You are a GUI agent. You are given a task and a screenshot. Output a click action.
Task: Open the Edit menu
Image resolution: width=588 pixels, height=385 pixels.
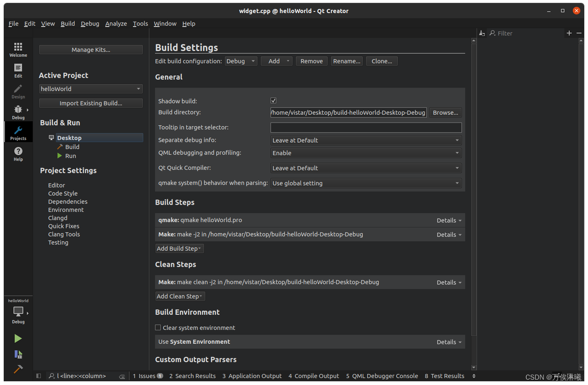(x=30, y=24)
